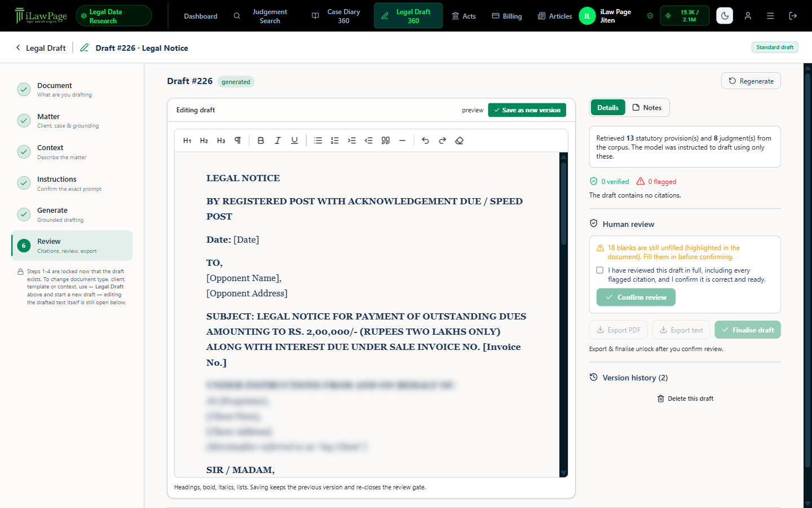This screenshot has width=812, height=508.
Task: Undo the last edit
Action: (426, 141)
